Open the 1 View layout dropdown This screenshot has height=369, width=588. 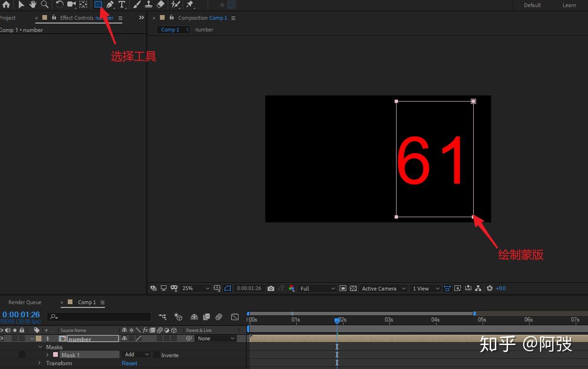[425, 288]
